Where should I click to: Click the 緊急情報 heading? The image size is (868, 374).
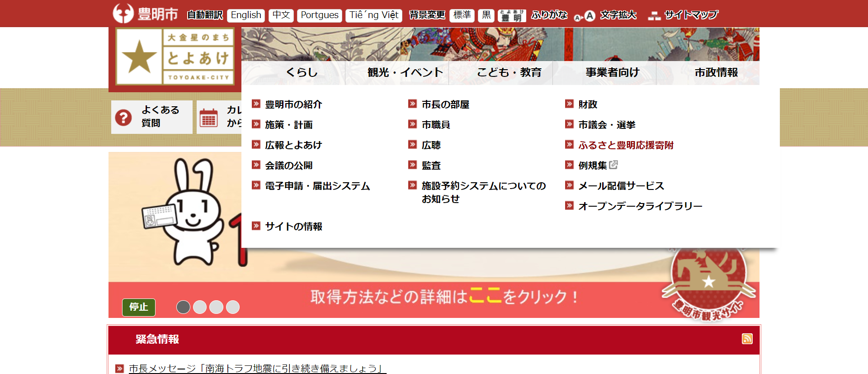[x=157, y=339]
